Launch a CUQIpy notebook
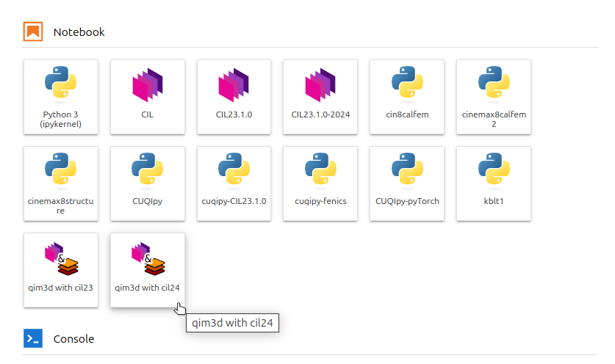 (x=148, y=183)
